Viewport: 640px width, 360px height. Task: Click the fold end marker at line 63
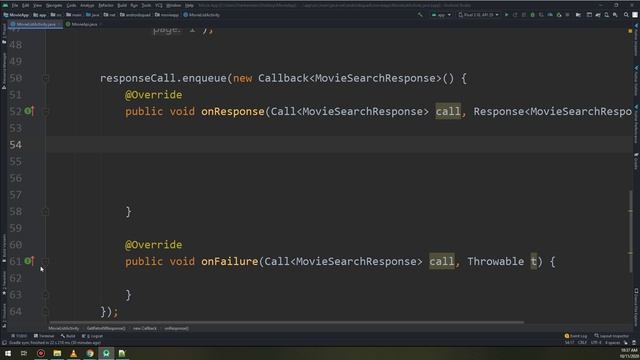point(46,295)
